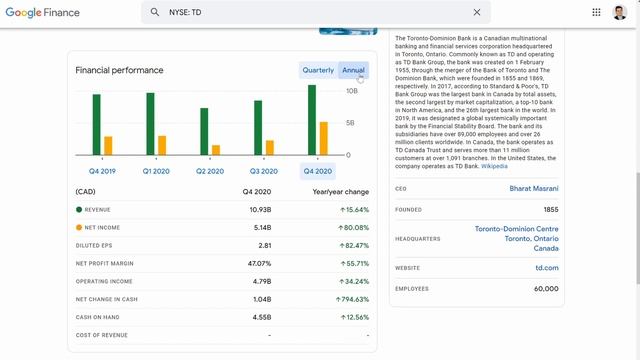The height and width of the screenshot is (360, 640).
Task: Click the 794.63% cash change value
Action: [352, 300]
